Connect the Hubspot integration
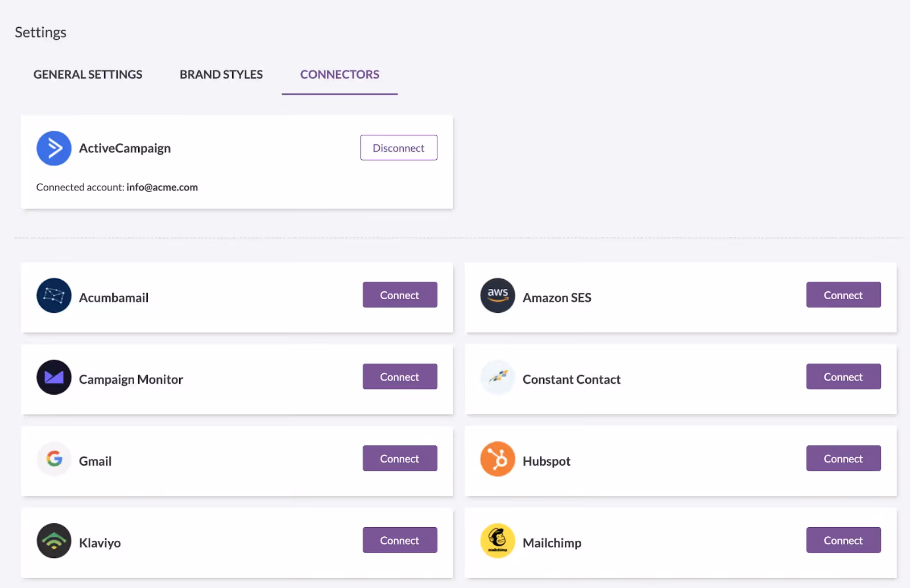Image resolution: width=910 pixels, height=588 pixels. click(843, 459)
